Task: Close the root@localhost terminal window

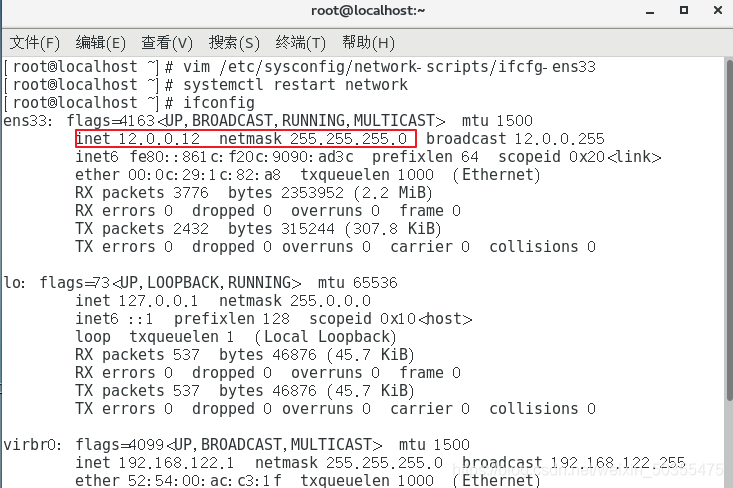Action: point(718,10)
